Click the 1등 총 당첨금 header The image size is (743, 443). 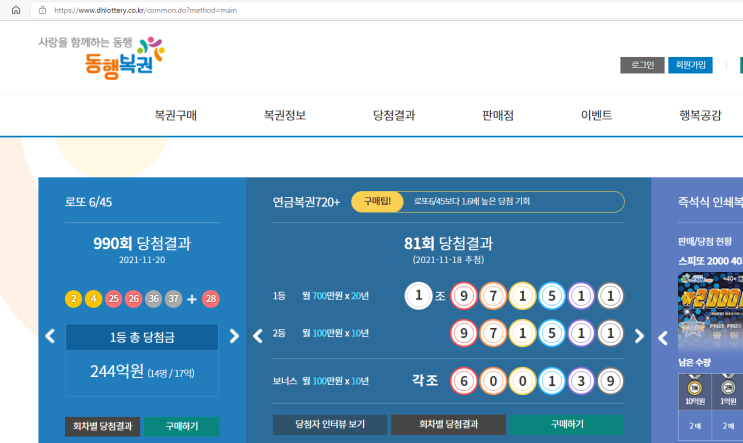click(142, 337)
